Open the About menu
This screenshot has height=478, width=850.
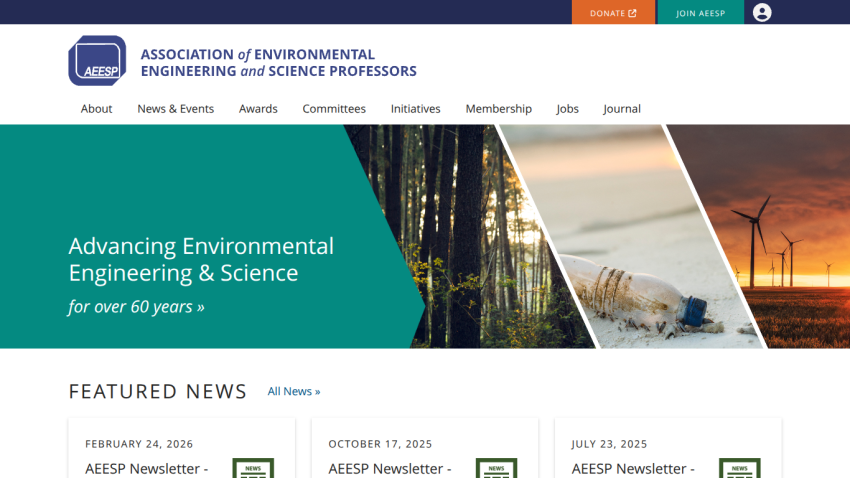(96, 109)
